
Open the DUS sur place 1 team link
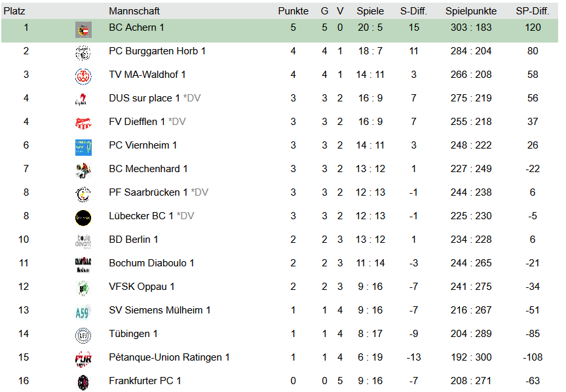tap(144, 98)
